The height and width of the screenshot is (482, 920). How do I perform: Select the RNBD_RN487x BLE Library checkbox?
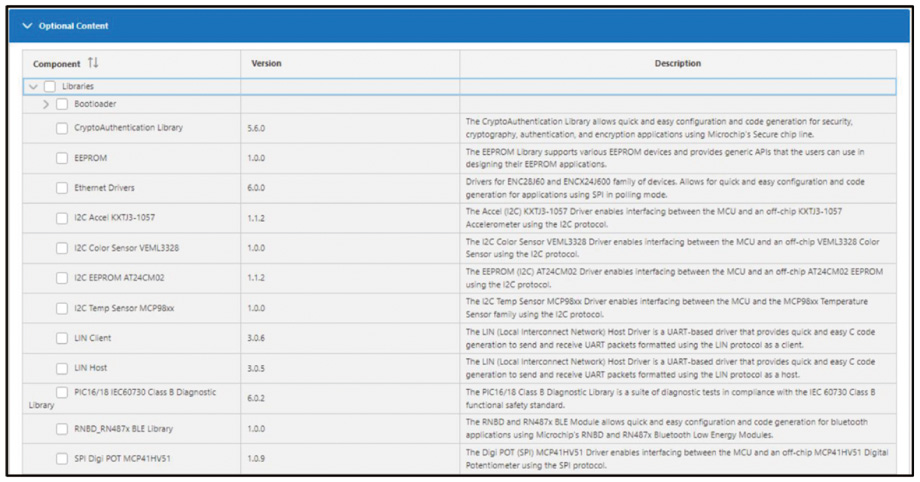click(62, 429)
